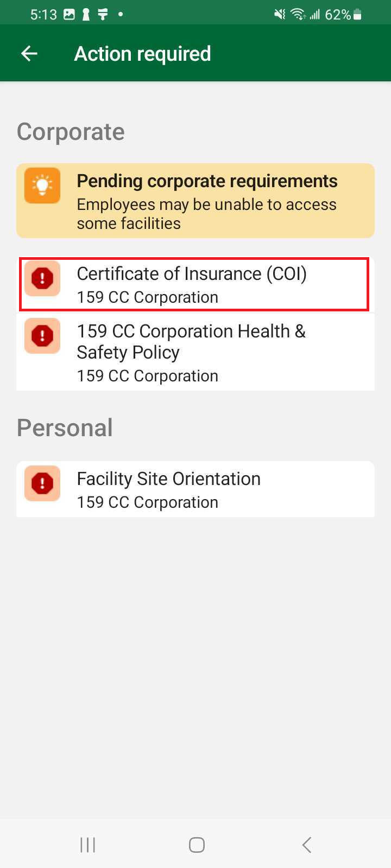Tap the Corporate section heading
Image resolution: width=391 pixels, height=868 pixels.
pyautogui.click(x=71, y=132)
